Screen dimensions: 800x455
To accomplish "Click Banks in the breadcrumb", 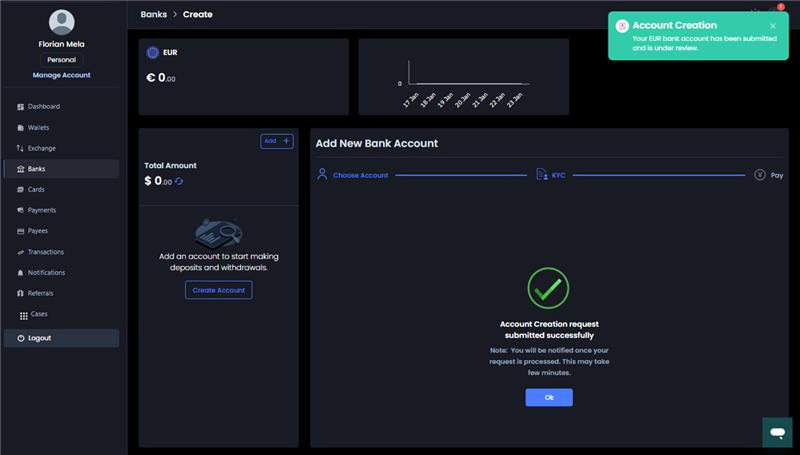I will [x=153, y=14].
